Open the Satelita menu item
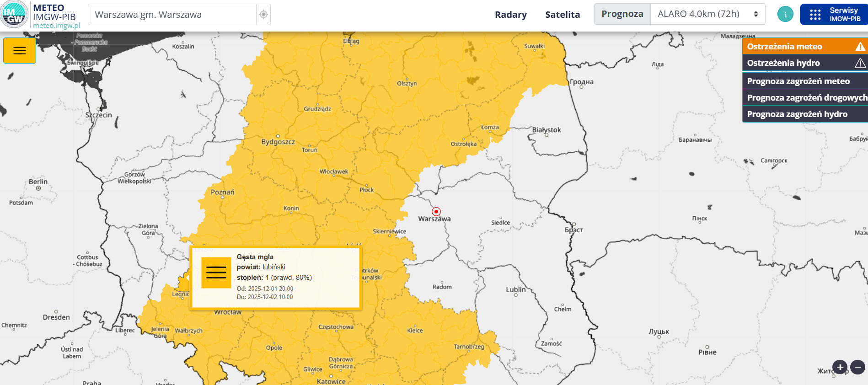 click(562, 15)
